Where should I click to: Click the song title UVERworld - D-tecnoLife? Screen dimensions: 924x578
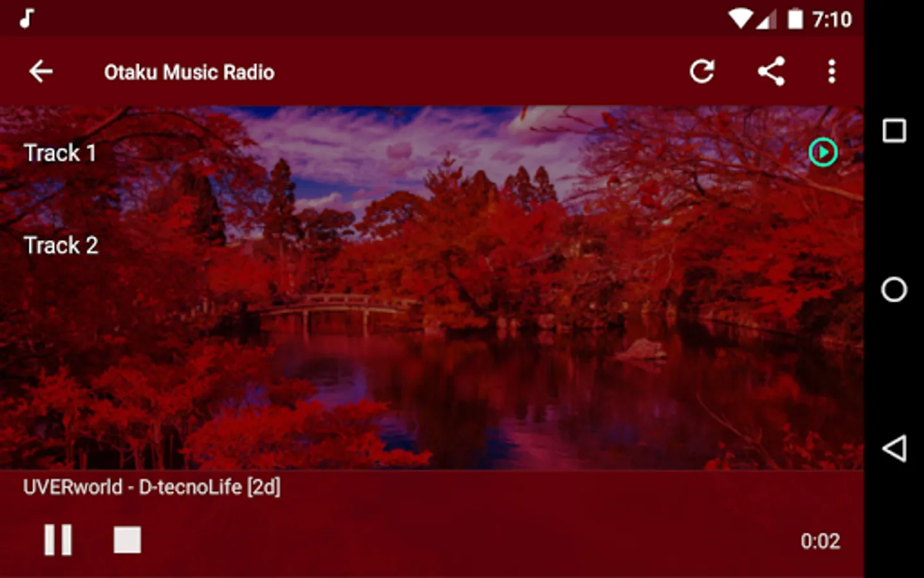(152, 487)
